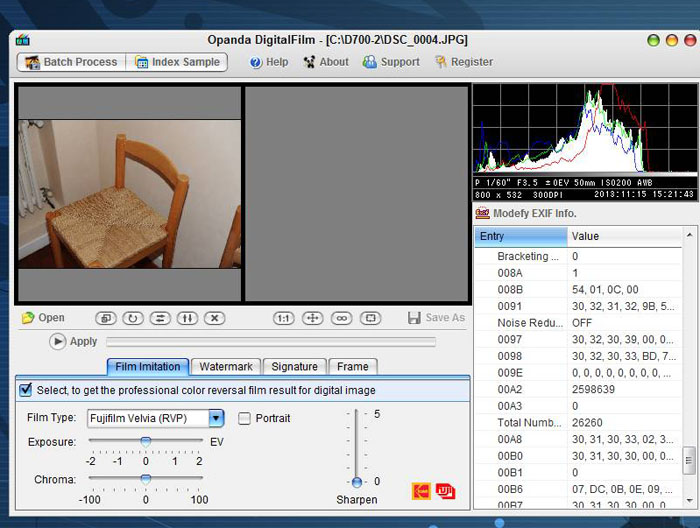Click the Batch Process button
Screen dimensions: 700x528
pyautogui.click(x=70, y=62)
